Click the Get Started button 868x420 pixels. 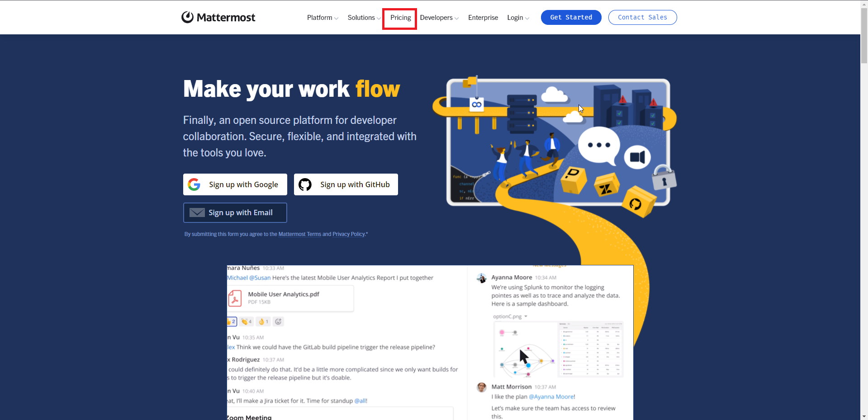[x=571, y=17]
